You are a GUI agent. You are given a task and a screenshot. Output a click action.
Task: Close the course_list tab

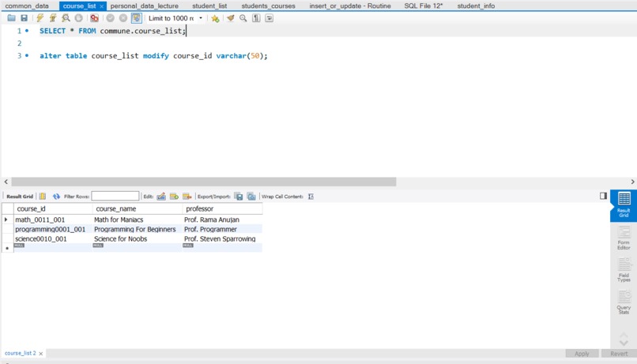click(102, 6)
